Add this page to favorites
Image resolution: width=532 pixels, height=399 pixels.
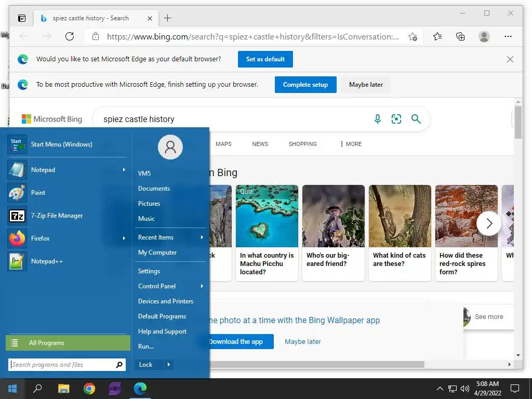coord(413,37)
